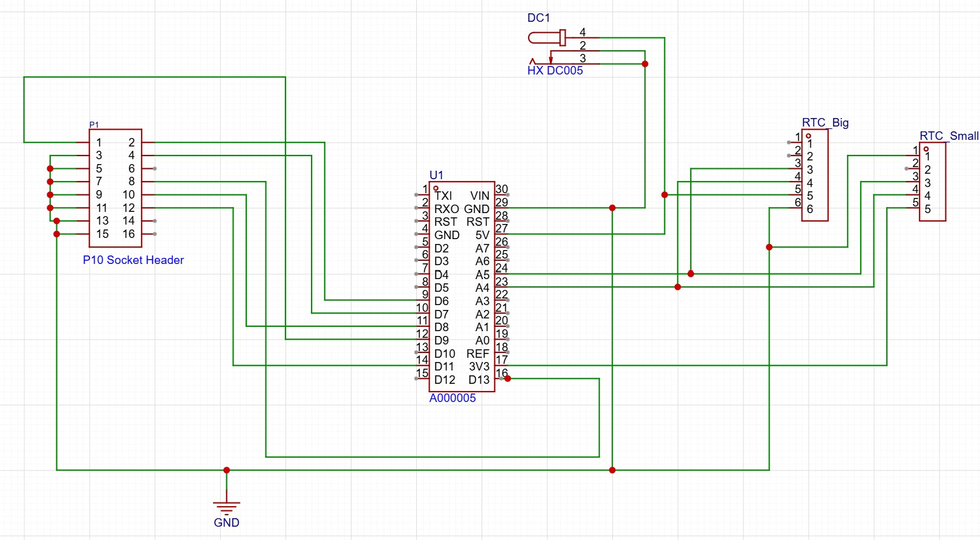The width and height of the screenshot is (980, 540).
Task: Click the U1 designator label
Action: pos(436,175)
